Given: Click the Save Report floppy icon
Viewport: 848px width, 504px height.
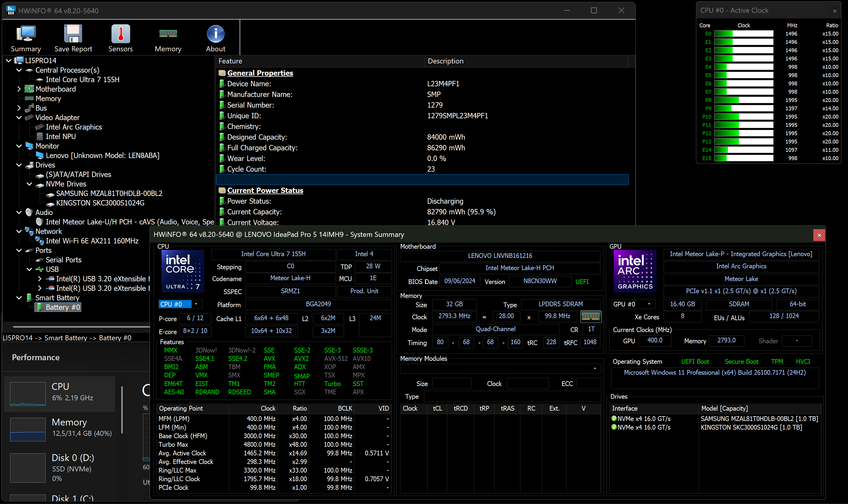Looking at the screenshot, I should coord(73,34).
